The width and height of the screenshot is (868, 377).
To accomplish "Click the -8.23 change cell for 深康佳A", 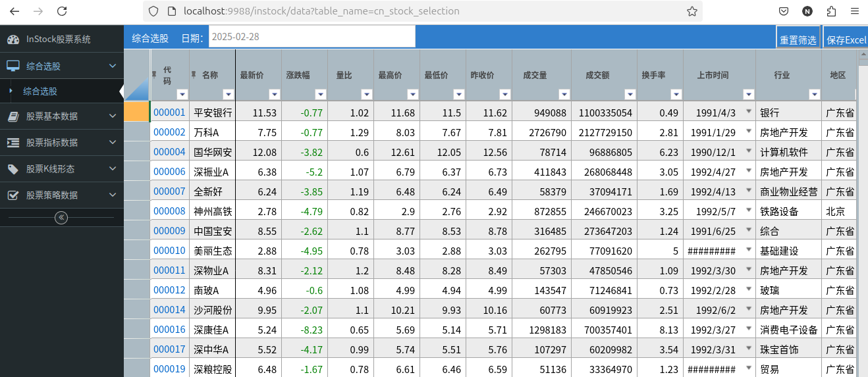I will click(305, 330).
